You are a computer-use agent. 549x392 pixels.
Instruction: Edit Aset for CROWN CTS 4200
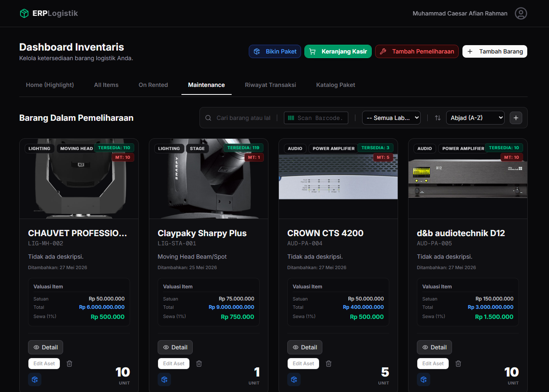(304, 364)
